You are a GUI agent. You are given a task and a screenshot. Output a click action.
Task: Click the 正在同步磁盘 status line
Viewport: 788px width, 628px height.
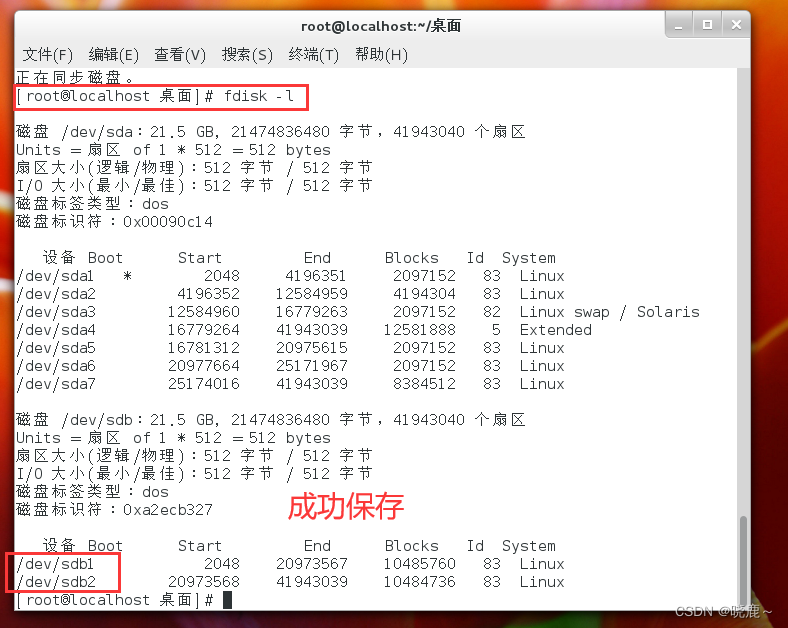pos(75,77)
